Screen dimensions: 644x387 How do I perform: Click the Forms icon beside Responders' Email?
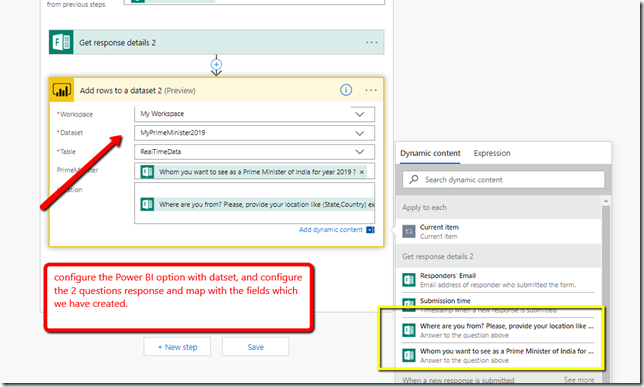tap(409, 280)
